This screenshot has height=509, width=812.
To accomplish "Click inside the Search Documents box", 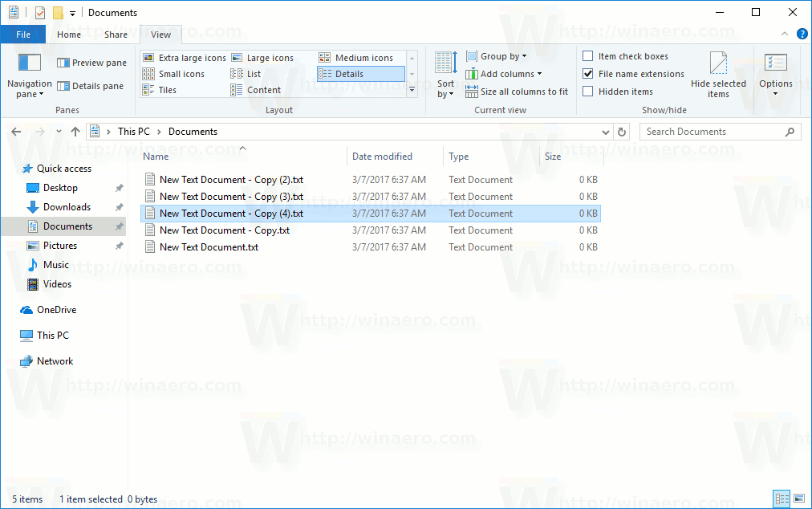I will (x=714, y=131).
